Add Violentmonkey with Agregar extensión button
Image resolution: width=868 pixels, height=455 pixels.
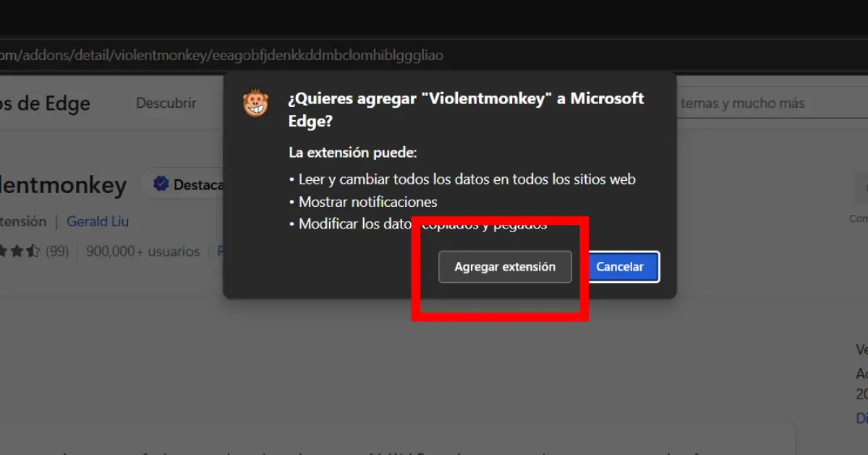pos(505,267)
